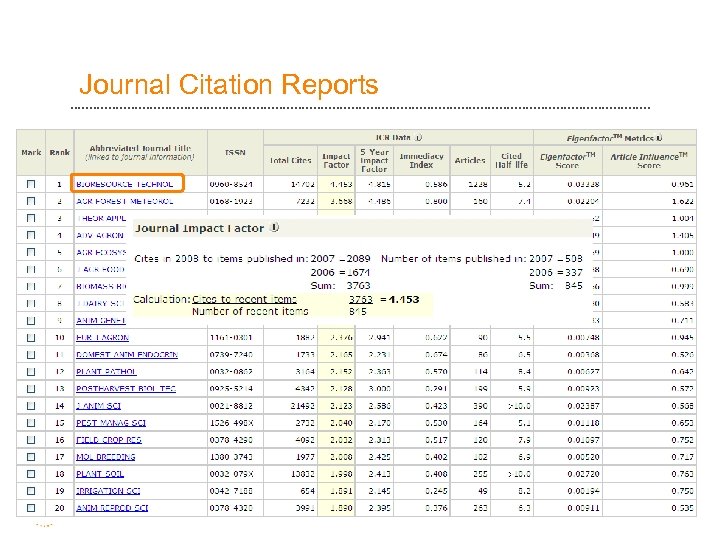720x540 pixels.
Task: Mark the J DAIRY SCI row checkbox
Action: [31, 304]
